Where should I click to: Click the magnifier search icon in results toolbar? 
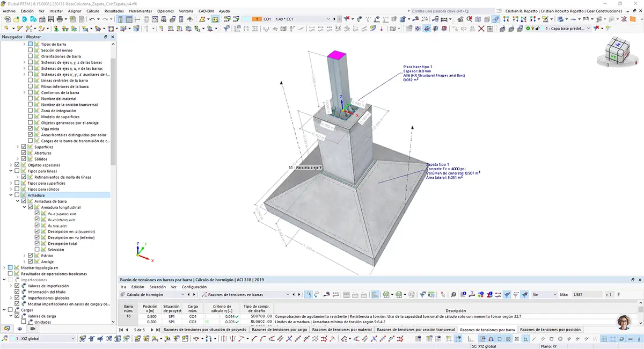tap(453, 294)
